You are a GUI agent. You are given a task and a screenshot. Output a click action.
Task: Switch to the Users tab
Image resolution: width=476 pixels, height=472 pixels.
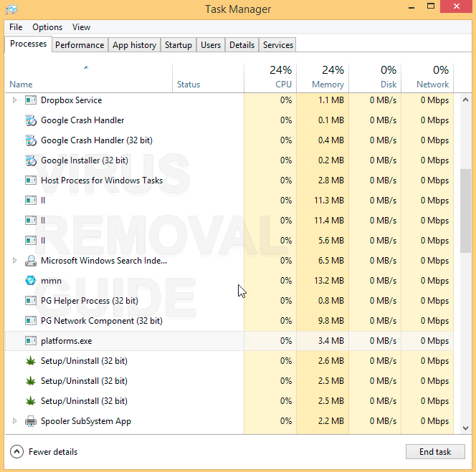click(x=211, y=45)
